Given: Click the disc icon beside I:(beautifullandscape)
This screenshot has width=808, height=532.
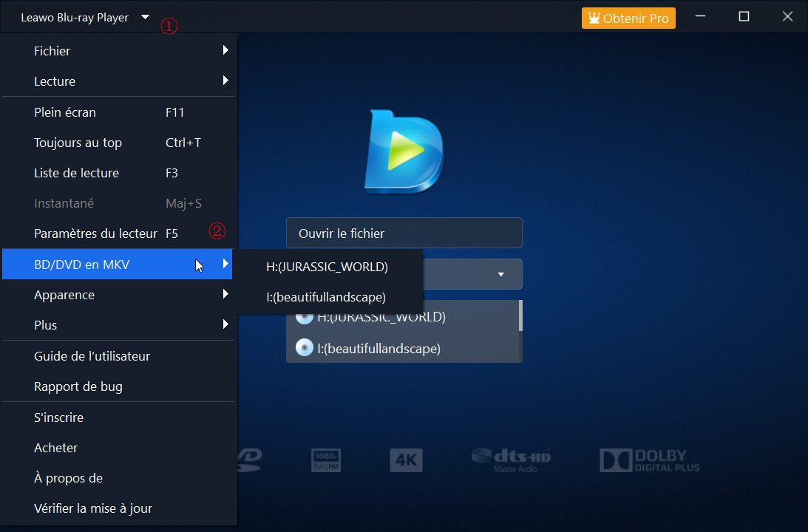Looking at the screenshot, I should (x=304, y=347).
